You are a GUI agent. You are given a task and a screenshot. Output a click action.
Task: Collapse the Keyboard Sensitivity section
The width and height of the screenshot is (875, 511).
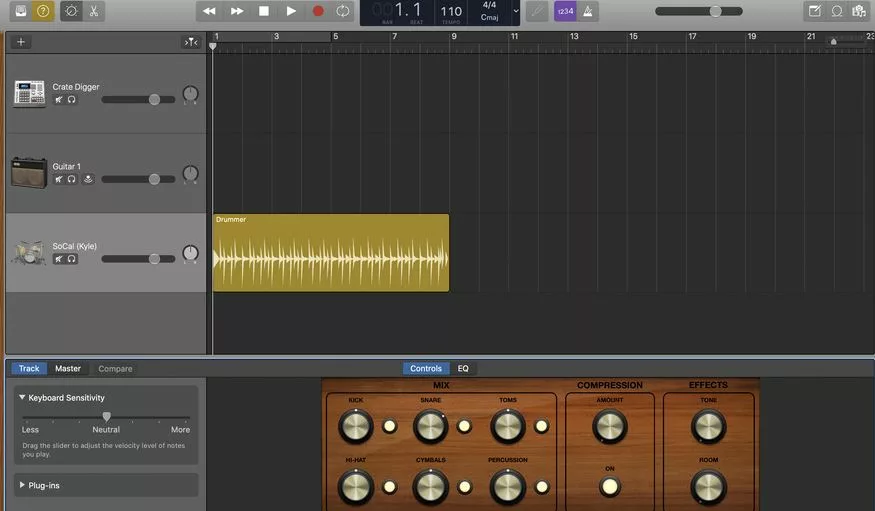coord(22,398)
